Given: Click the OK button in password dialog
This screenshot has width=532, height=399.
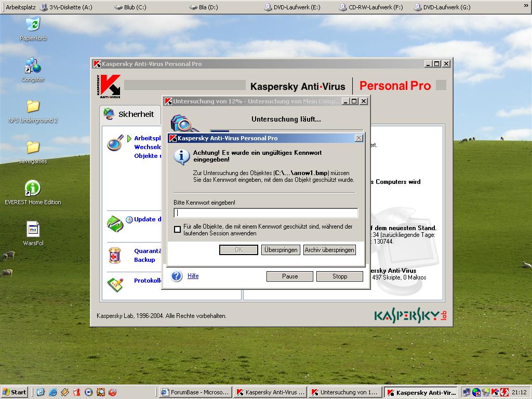Looking at the screenshot, I should (238, 250).
